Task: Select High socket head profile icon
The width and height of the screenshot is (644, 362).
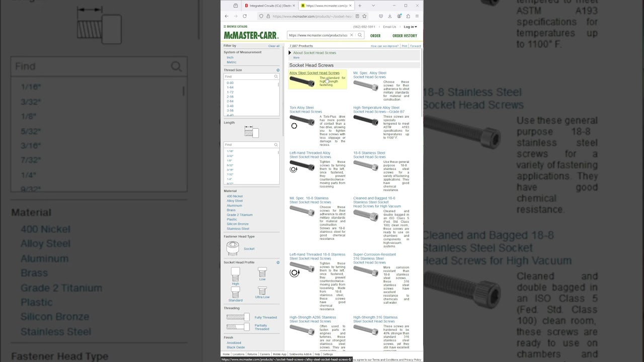Action: 235,274
